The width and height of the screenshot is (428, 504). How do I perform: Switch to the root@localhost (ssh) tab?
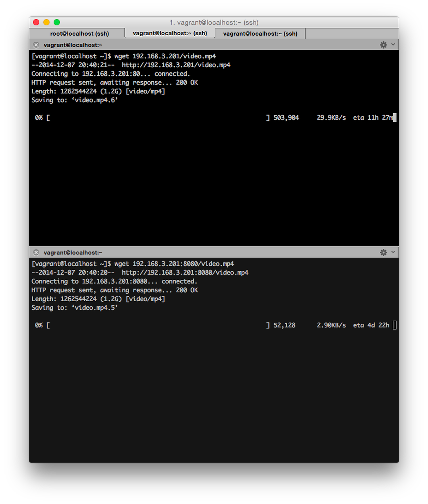[x=80, y=33]
